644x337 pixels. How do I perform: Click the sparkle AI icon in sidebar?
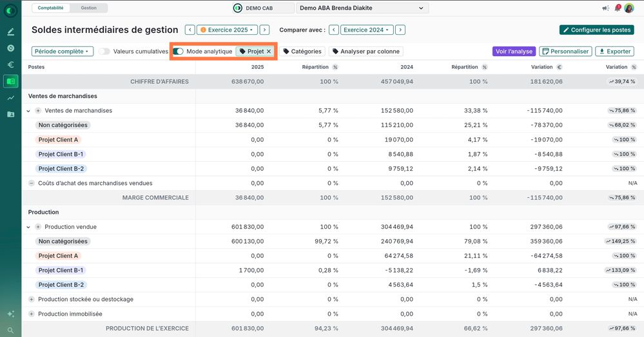(11, 314)
